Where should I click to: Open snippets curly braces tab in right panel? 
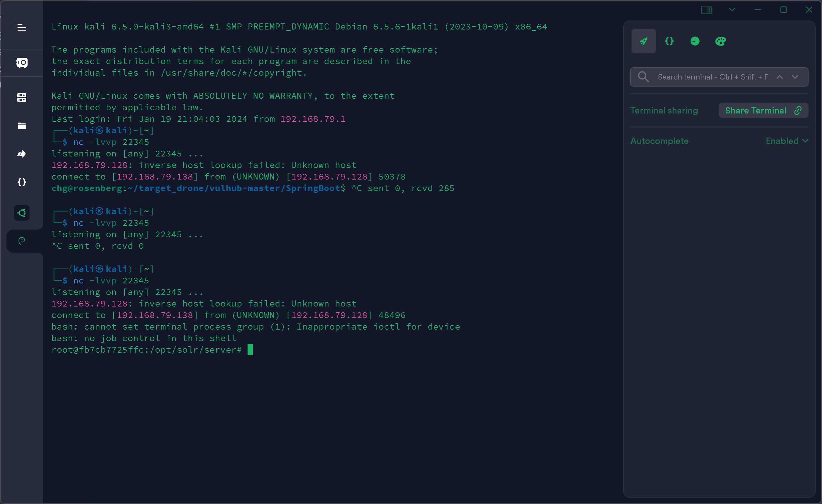pyautogui.click(x=669, y=41)
